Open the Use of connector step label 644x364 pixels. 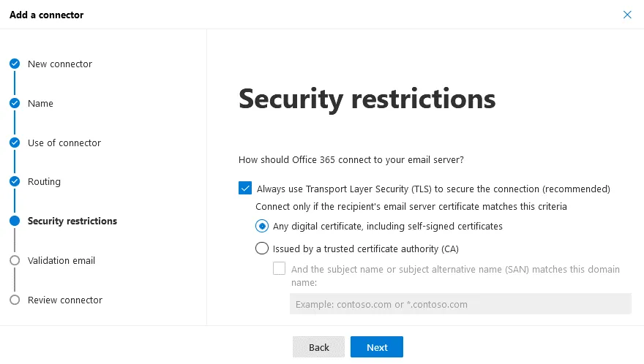point(64,143)
